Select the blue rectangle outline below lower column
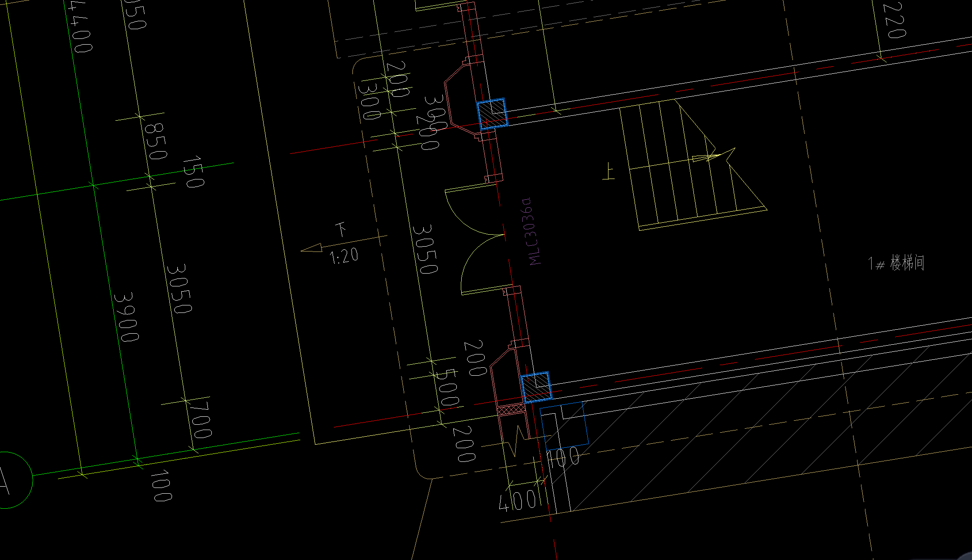This screenshot has width=972, height=560. pyautogui.click(x=565, y=427)
